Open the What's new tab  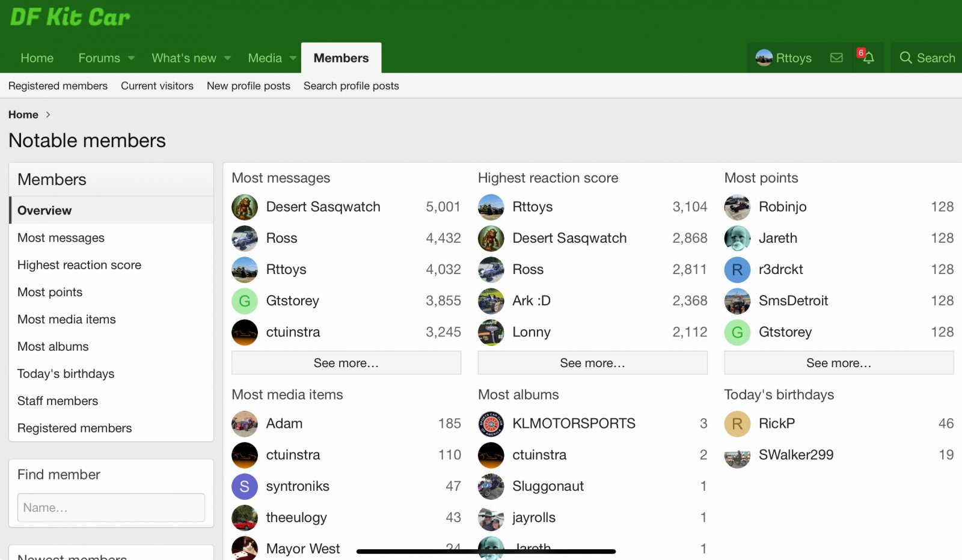click(184, 58)
